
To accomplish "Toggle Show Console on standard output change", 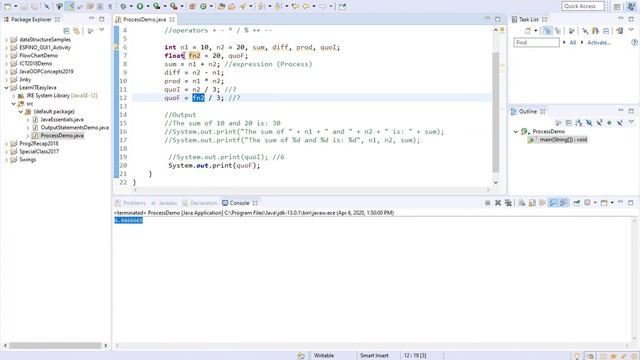I will [x=553, y=203].
